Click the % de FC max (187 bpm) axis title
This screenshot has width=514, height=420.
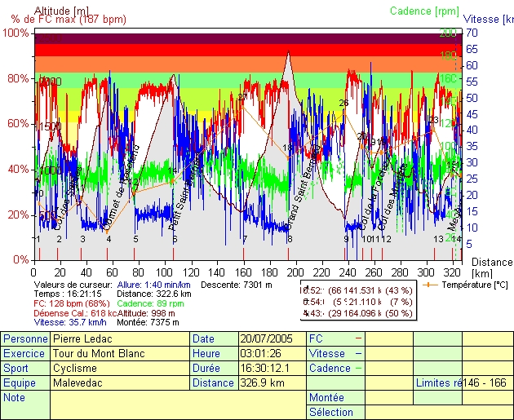pyautogui.click(x=69, y=20)
